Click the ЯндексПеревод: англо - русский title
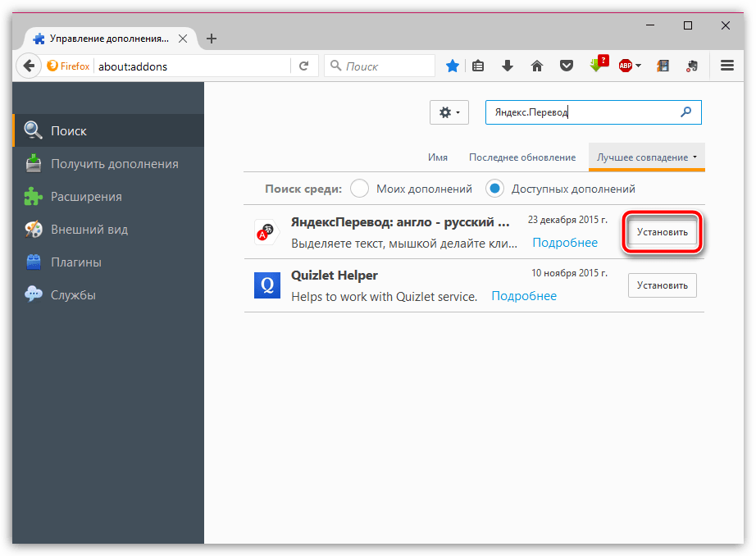Image resolution: width=756 pixels, height=556 pixels. pos(400,222)
